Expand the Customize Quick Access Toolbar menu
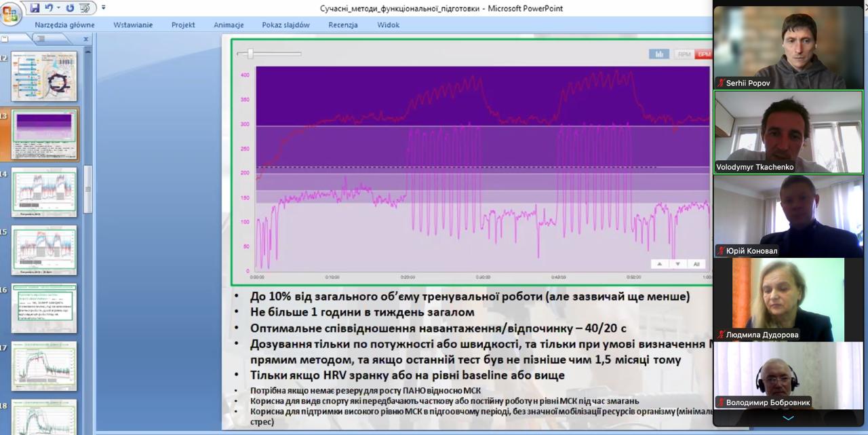868x435 pixels. click(103, 8)
